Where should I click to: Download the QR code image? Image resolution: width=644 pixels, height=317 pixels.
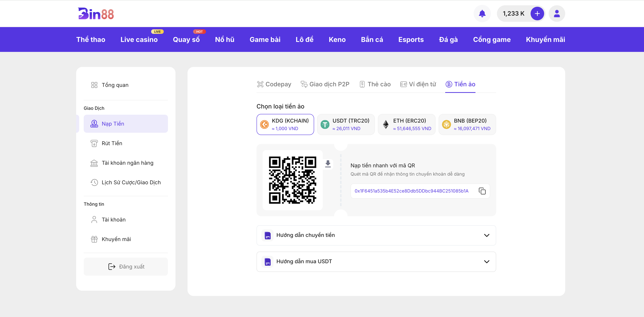click(x=328, y=164)
